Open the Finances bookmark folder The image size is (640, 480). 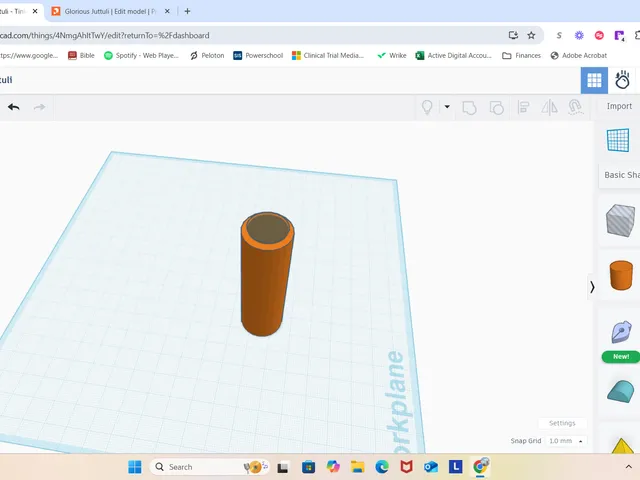tap(521, 56)
